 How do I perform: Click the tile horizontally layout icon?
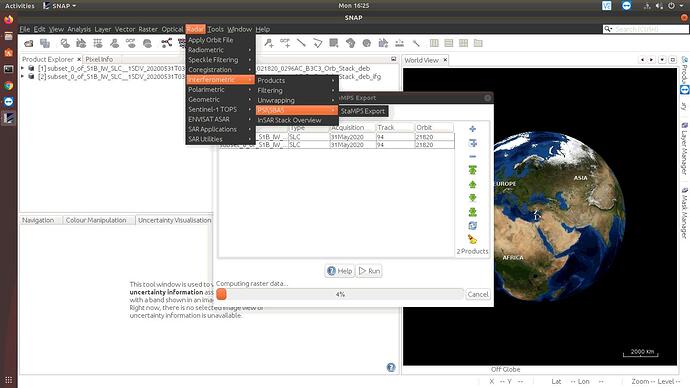tap(434, 43)
